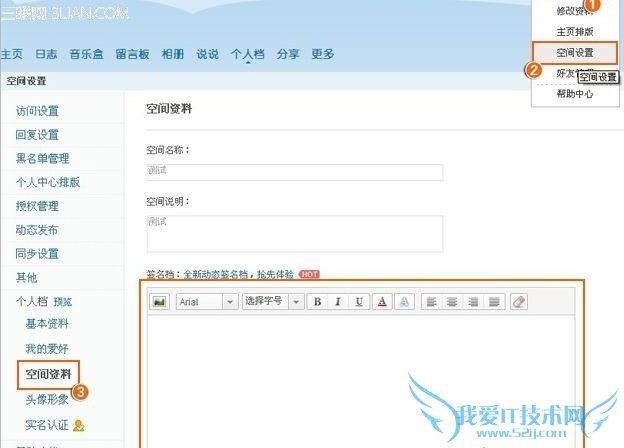Click the 空间说明 text area
The image size is (624, 448).
[x=295, y=234]
